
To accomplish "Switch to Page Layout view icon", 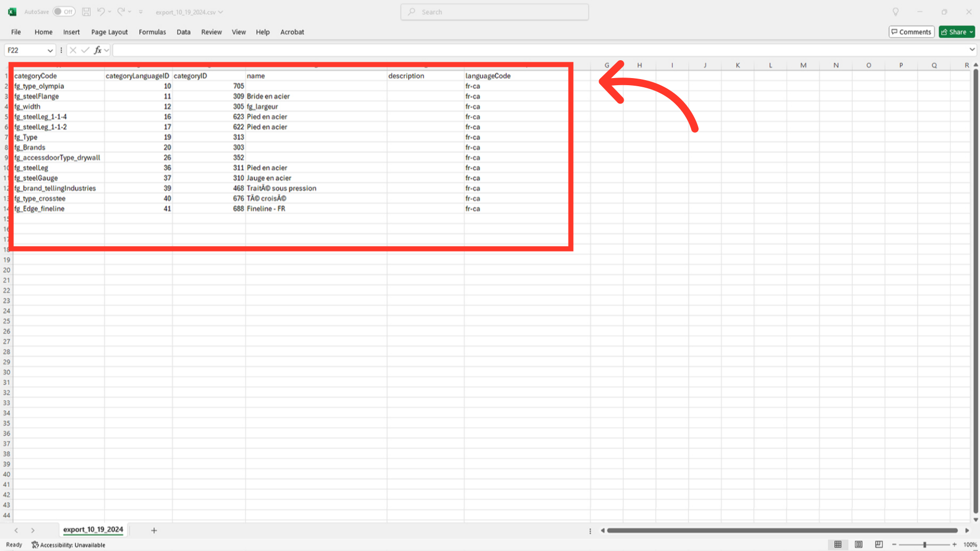I will (859, 544).
